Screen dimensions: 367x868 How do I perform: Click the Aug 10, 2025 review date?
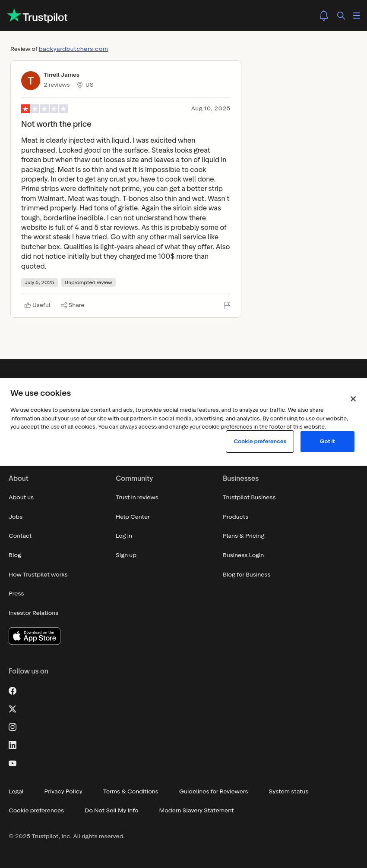coord(211,109)
